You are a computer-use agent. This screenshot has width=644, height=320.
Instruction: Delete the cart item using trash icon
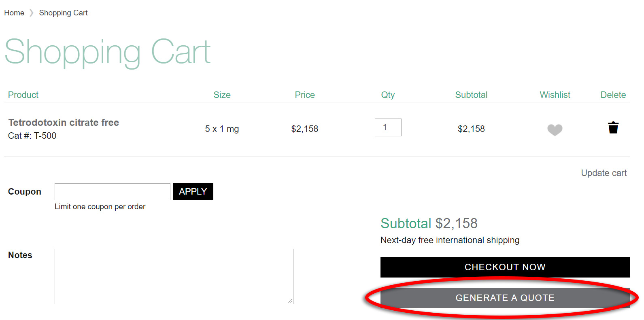pyautogui.click(x=613, y=128)
